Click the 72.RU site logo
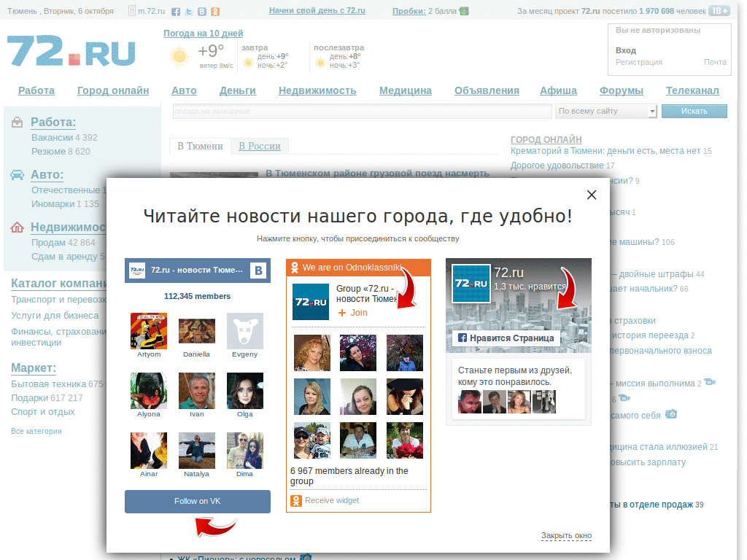 71,50
